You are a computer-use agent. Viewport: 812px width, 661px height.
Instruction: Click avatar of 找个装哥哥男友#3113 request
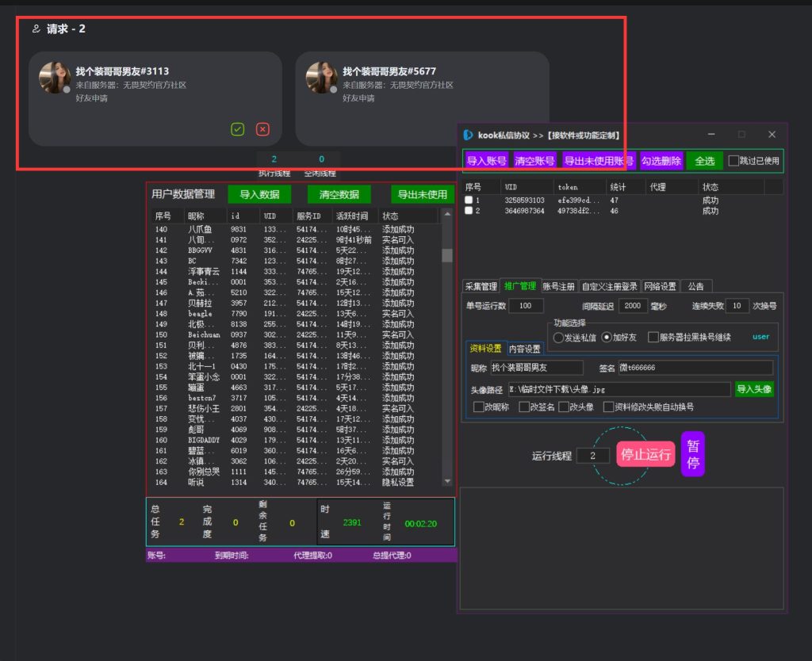click(55, 78)
